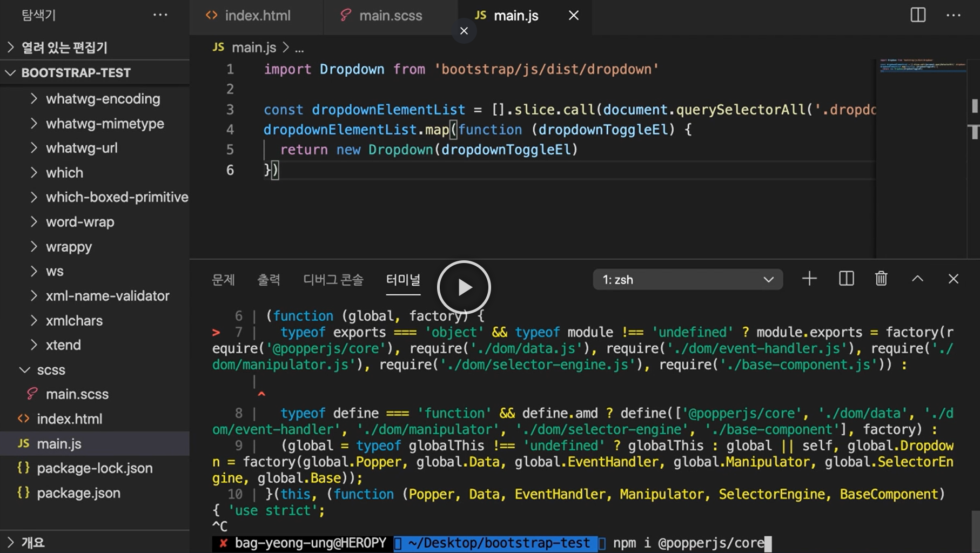The image size is (980, 553).
Task: Close the bottom terminal panel
Action: tap(954, 279)
